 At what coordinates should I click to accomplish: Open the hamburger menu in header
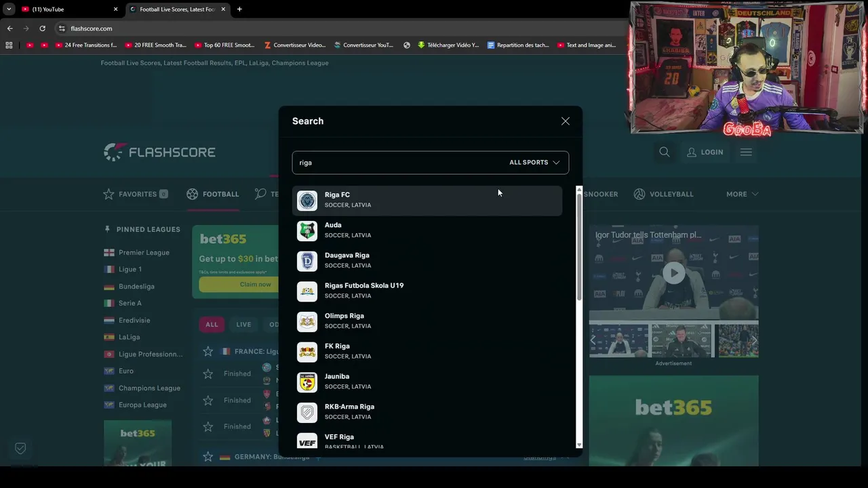point(746,152)
